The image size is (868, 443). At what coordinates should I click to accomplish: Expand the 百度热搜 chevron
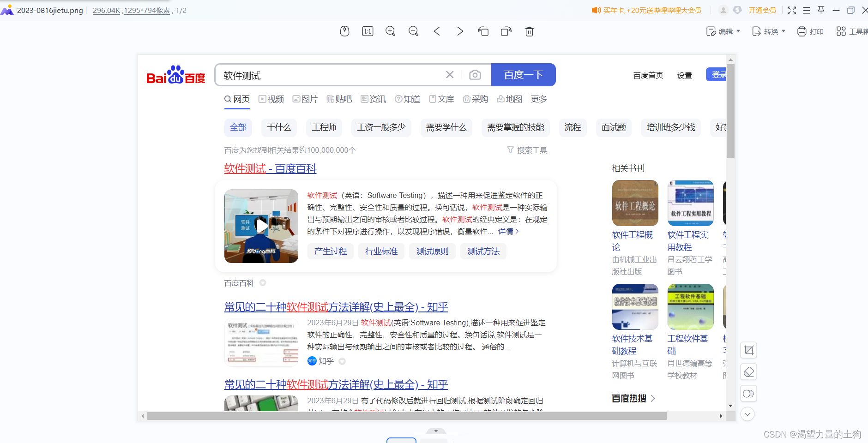(x=653, y=398)
